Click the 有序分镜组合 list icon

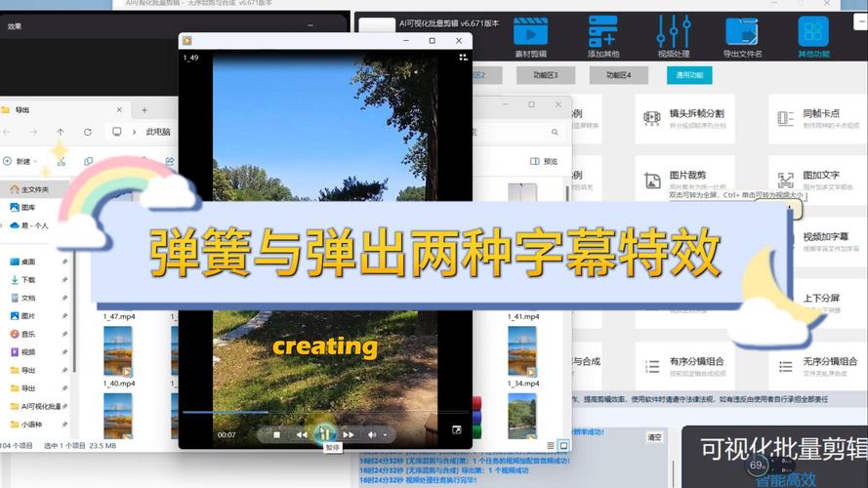(652, 366)
